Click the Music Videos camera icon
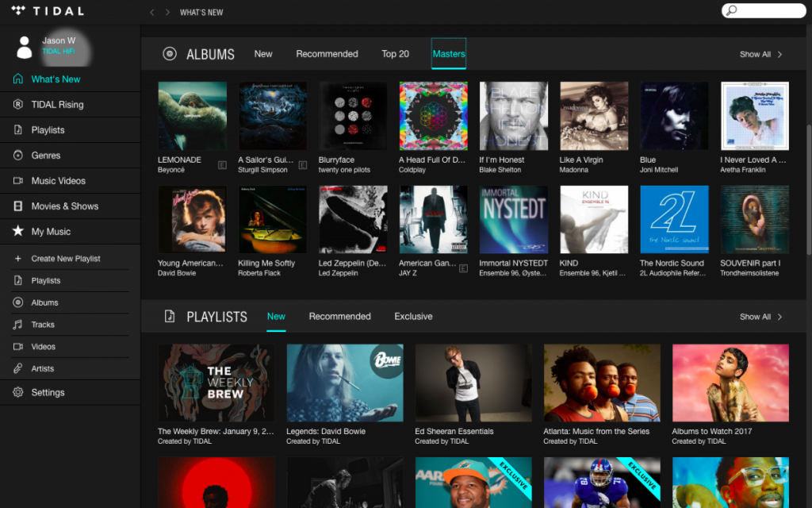The height and width of the screenshot is (508, 812). (x=18, y=180)
